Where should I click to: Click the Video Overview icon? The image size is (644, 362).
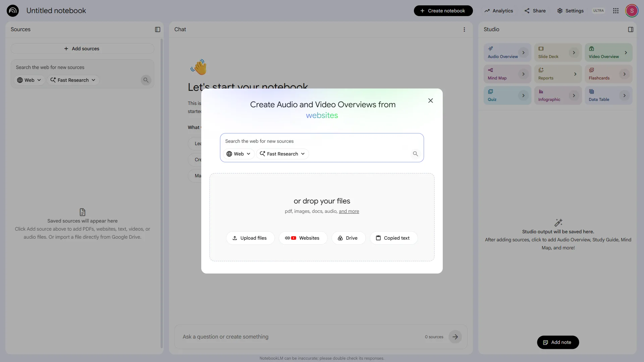coord(591,49)
